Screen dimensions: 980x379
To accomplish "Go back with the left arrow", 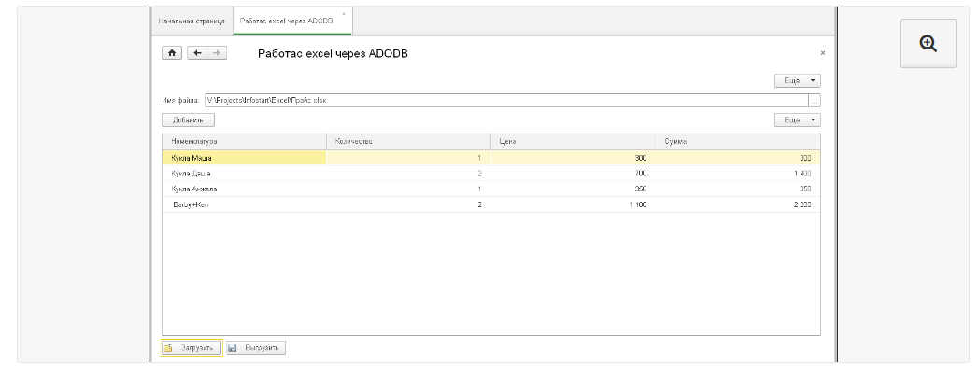I will pos(197,53).
